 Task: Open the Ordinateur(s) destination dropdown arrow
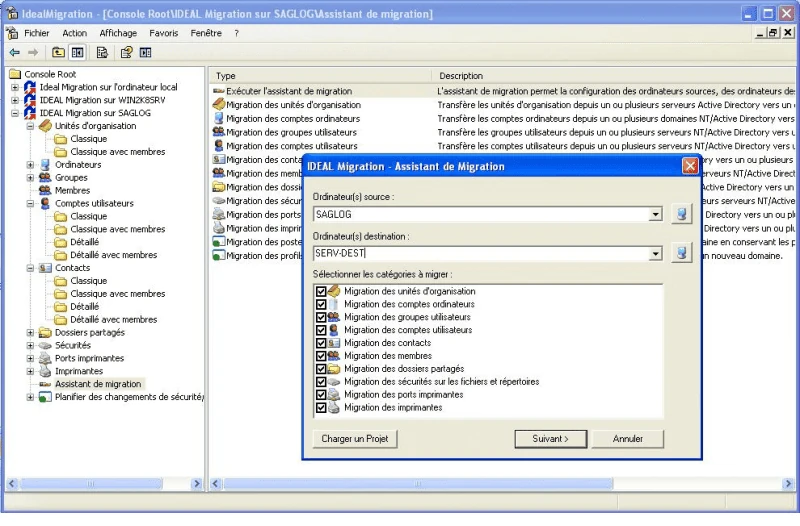656,254
